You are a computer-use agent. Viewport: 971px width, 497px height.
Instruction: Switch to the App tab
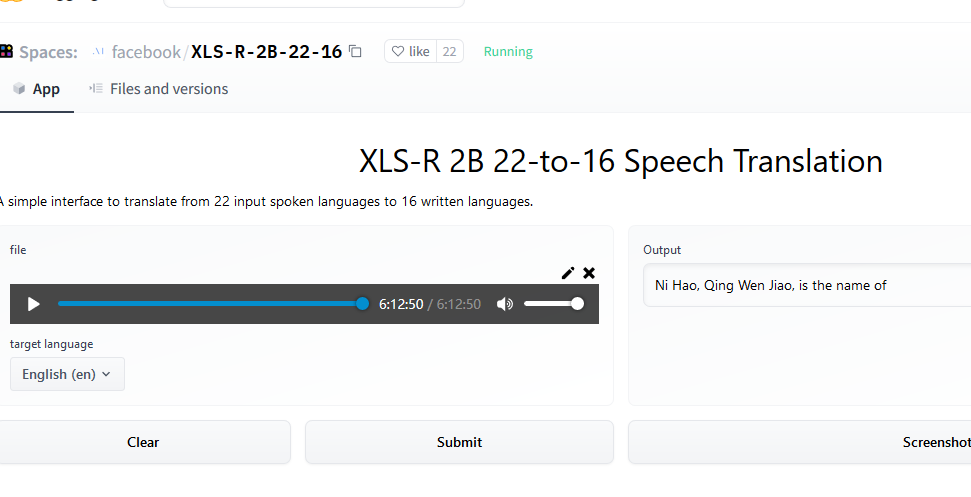(37, 89)
